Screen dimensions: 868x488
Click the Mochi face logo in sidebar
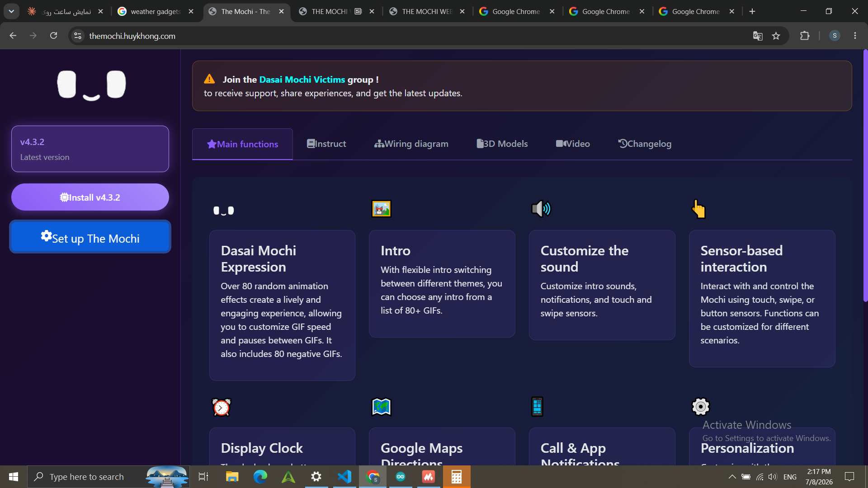pyautogui.click(x=91, y=85)
